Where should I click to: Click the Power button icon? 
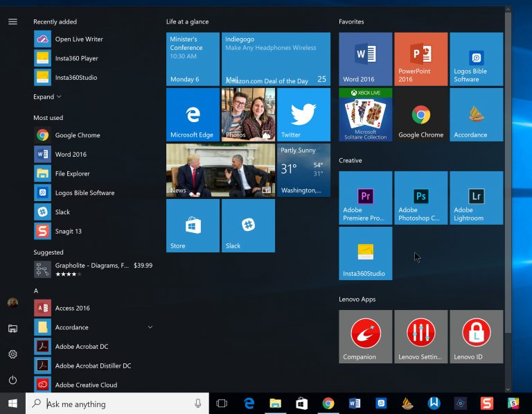(x=12, y=380)
